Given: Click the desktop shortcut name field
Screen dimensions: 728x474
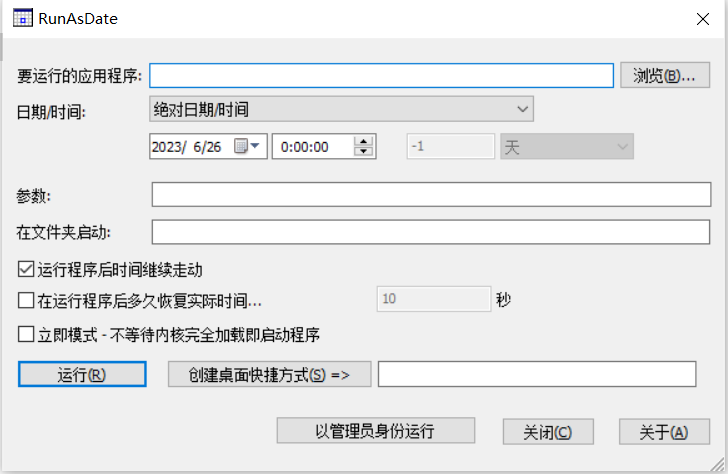Looking at the screenshot, I should (537, 374).
